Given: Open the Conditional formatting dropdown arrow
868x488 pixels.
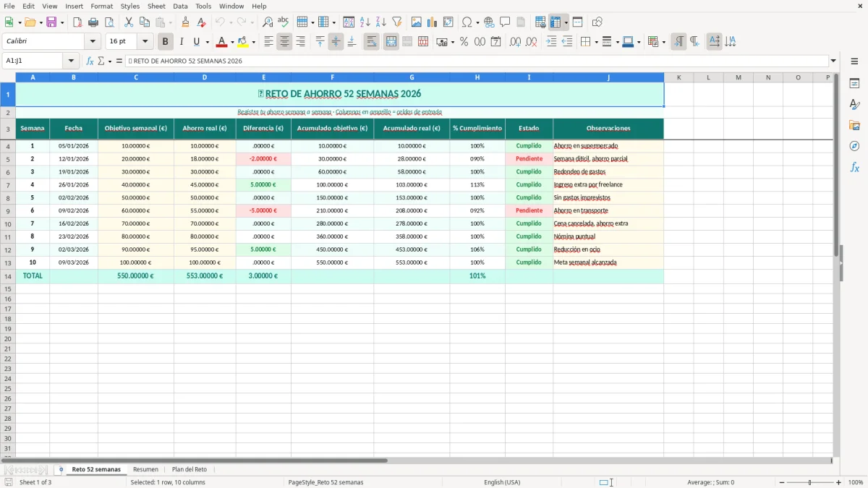Looking at the screenshot, I should (x=663, y=42).
